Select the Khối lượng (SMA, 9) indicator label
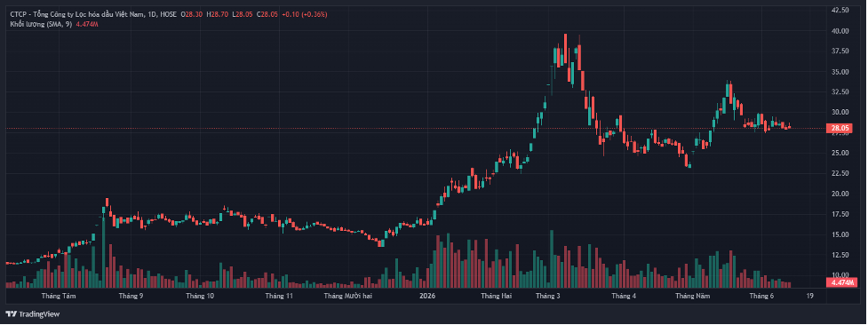The image size is (868, 325). [40, 24]
